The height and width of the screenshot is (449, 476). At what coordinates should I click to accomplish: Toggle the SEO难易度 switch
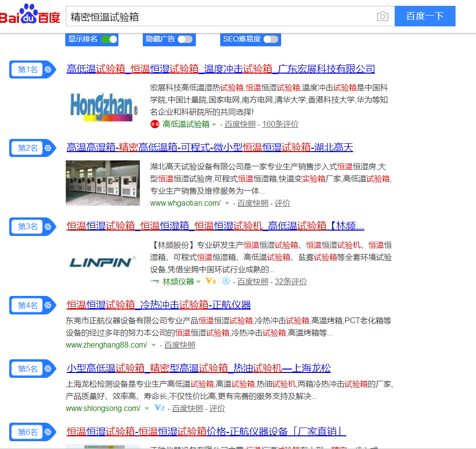click(271, 39)
